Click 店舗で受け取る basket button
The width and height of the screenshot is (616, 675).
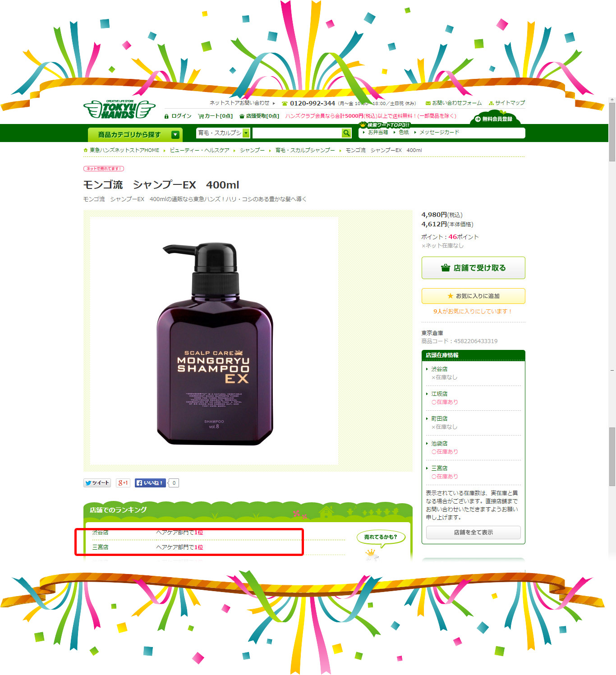[x=473, y=268]
